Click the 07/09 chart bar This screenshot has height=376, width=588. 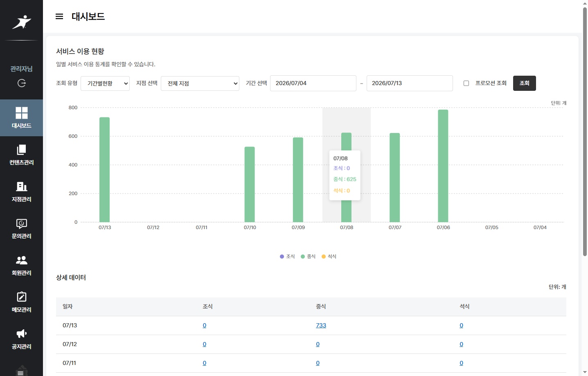pos(298,180)
